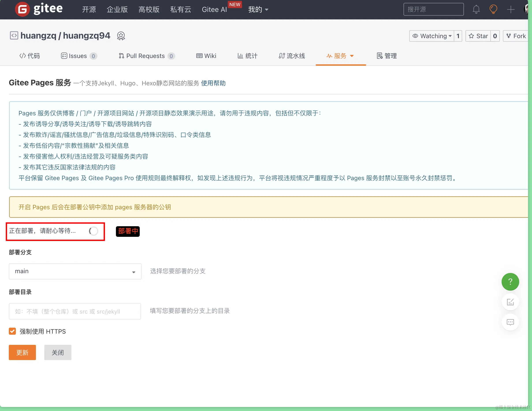This screenshot has width=532, height=411.
Task: Click the 填写您要部署的分支上的目录 hint text
Action: pyautogui.click(x=190, y=311)
